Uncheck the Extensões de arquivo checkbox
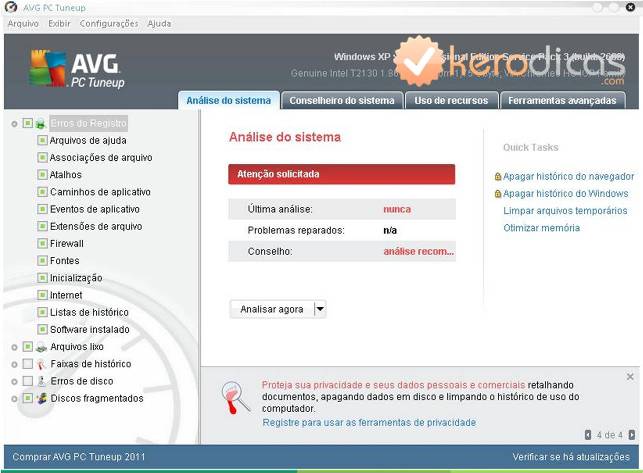This screenshot has height=473, width=643. pos(42,226)
